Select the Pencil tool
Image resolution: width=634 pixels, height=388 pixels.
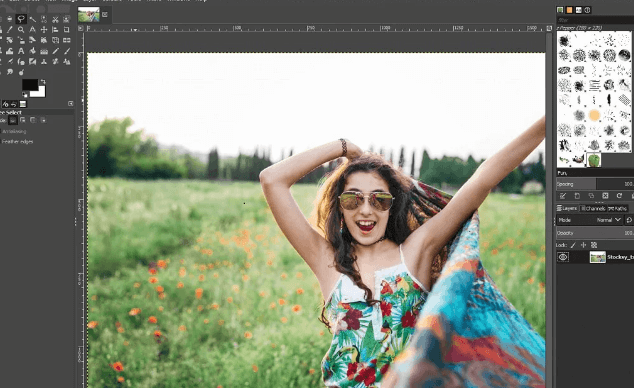coord(55,51)
